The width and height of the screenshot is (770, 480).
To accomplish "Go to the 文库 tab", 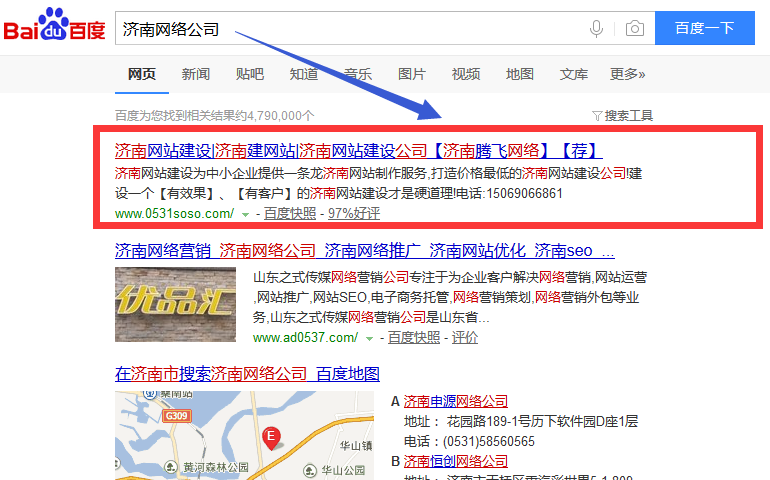I will click(x=574, y=74).
